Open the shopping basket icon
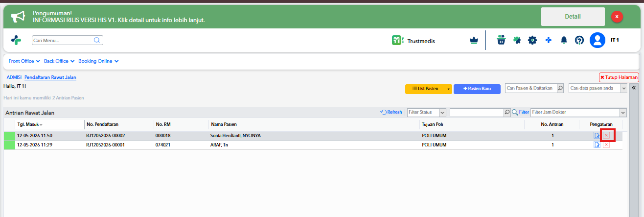Image resolution: width=644 pixels, height=217 pixels. [x=501, y=41]
